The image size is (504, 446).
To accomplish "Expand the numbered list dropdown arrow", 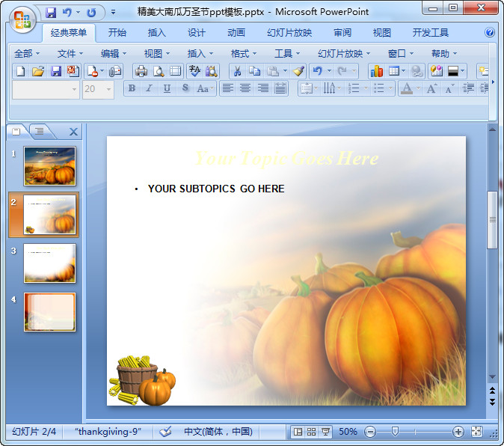I will click(x=366, y=88).
